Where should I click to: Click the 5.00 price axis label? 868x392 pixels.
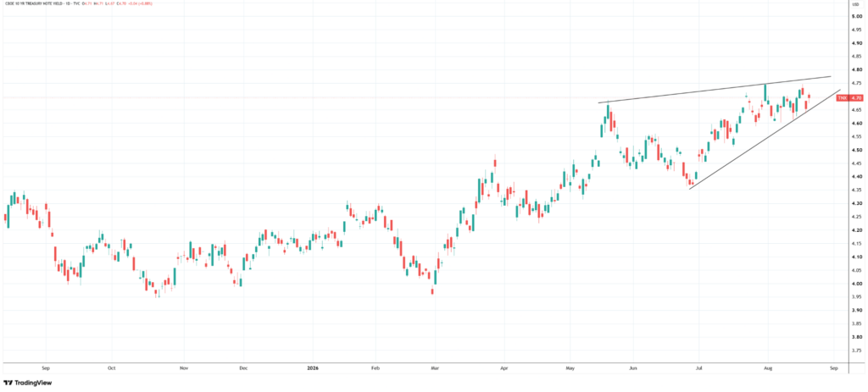[856, 17]
